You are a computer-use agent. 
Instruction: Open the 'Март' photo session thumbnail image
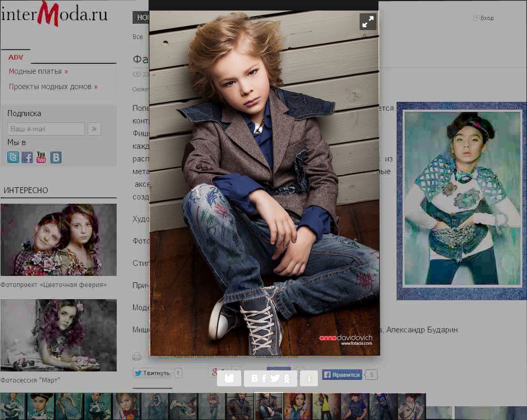(x=59, y=335)
